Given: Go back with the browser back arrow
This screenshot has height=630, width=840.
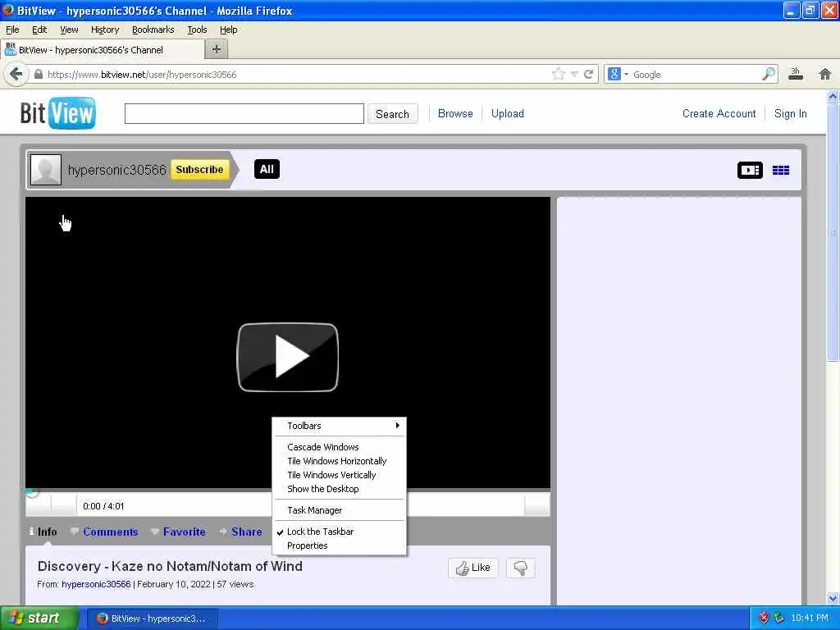Looking at the screenshot, I should pyautogui.click(x=16, y=74).
